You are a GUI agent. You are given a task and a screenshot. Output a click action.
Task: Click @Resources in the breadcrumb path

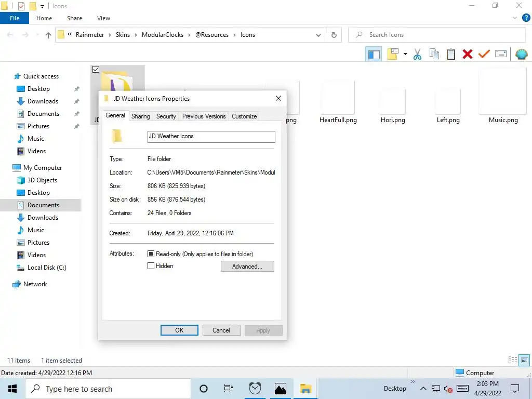pyautogui.click(x=212, y=35)
